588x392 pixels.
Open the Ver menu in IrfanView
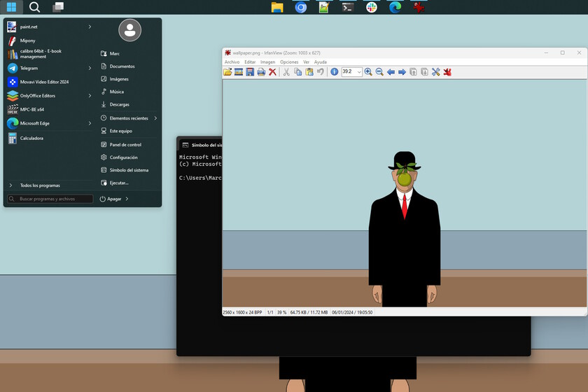[306, 62]
